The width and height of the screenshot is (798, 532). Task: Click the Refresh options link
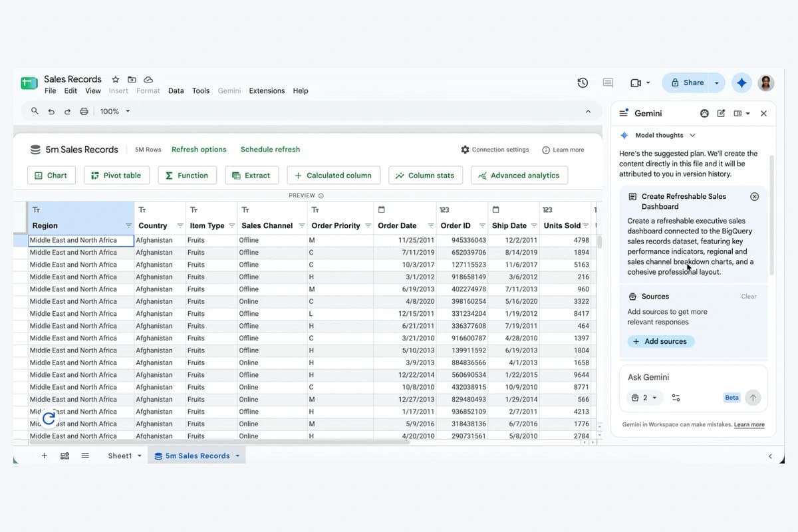point(199,150)
